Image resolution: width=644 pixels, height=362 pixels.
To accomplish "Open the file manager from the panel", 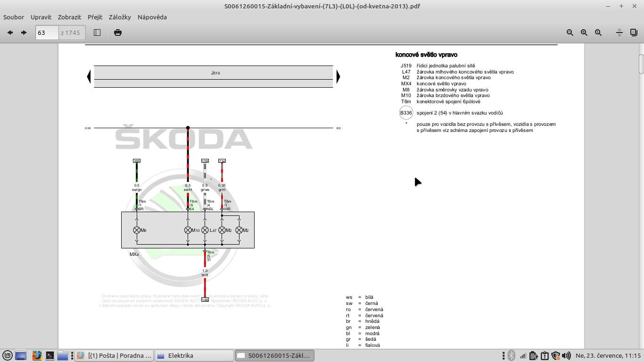I will [63, 355].
